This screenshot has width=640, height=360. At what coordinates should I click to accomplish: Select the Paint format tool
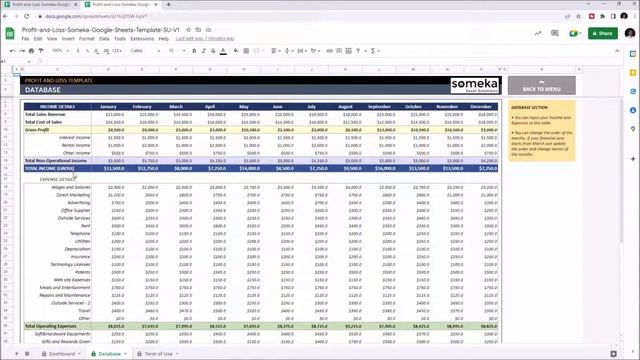coord(41,51)
